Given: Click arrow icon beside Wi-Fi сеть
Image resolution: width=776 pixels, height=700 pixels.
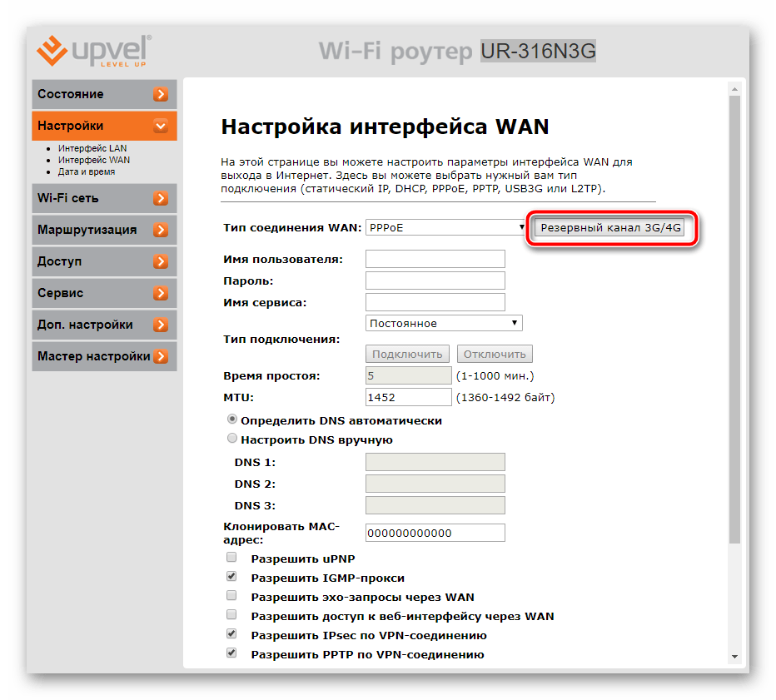Looking at the screenshot, I should pyautogui.click(x=161, y=199).
